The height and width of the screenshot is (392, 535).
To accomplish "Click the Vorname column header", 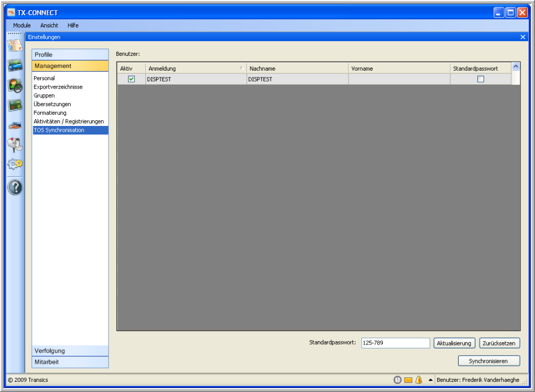I will coord(399,68).
